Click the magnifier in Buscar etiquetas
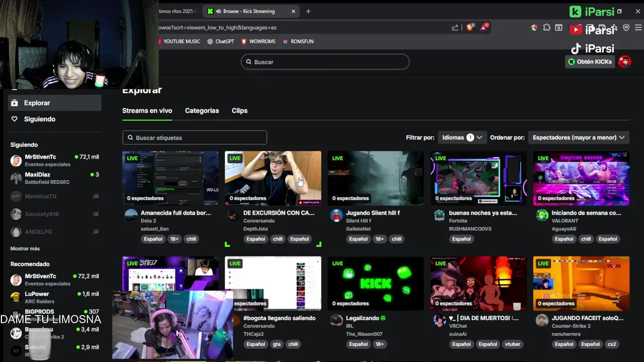644x362 pixels. click(130, 138)
